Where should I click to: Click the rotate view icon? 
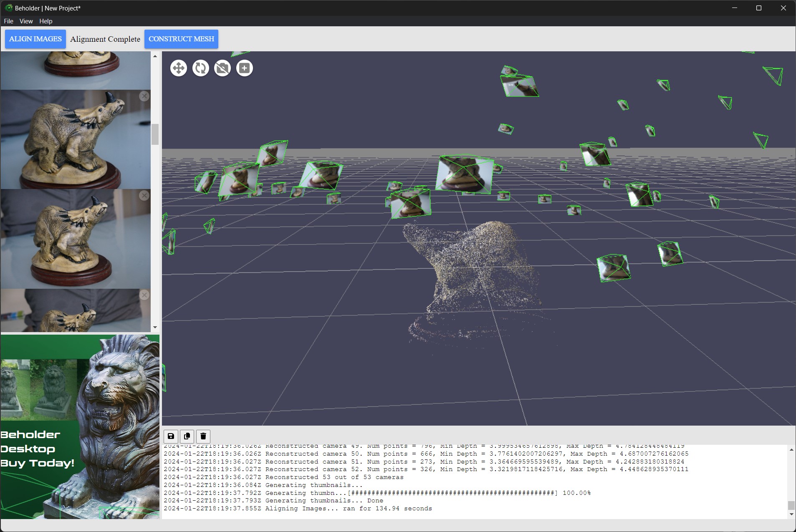(x=201, y=68)
